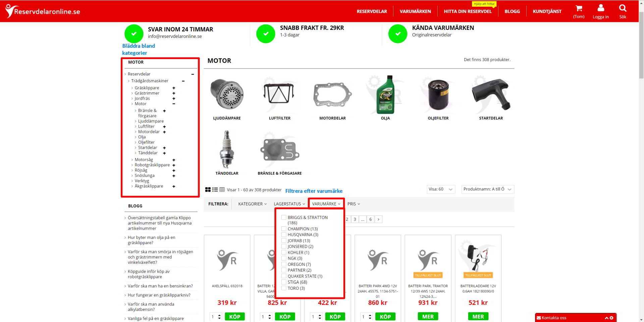Open Hitta din reservdel menu item

point(468,11)
